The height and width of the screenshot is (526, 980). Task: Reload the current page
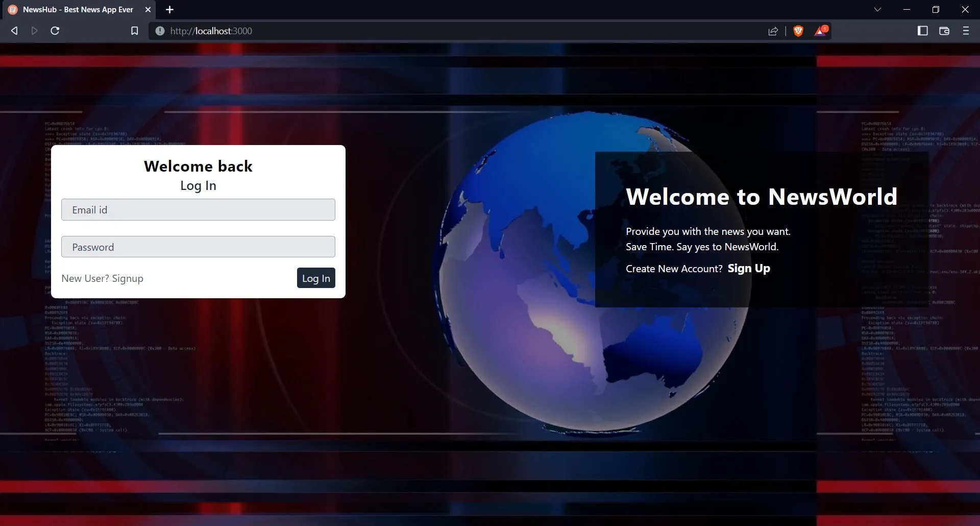pyautogui.click(x=55, y=30)
